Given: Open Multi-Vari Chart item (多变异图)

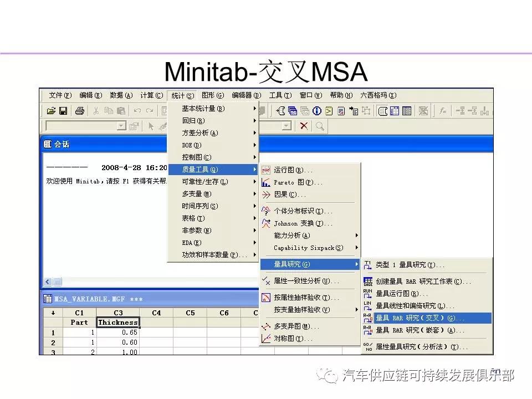Looking at the screenshot, I should pos(309,326).
